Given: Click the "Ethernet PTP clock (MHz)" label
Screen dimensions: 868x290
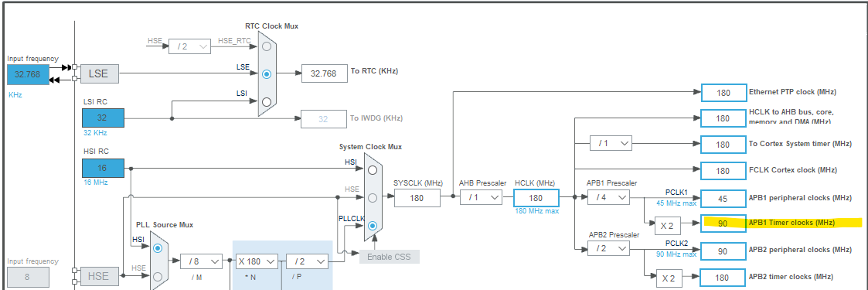Looking at the screenshot, I should pyautogui.click(x=792, y=92).
